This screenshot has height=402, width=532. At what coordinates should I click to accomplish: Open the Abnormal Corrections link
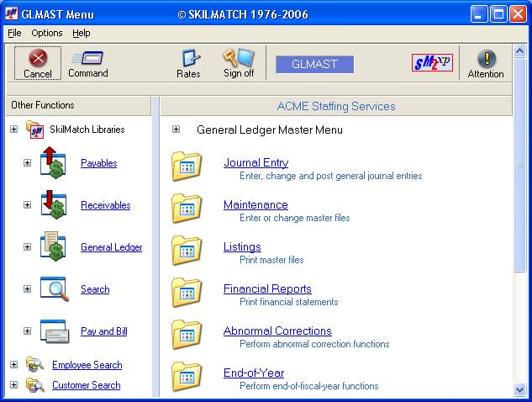pyautogui.click(x=277, y=331)
